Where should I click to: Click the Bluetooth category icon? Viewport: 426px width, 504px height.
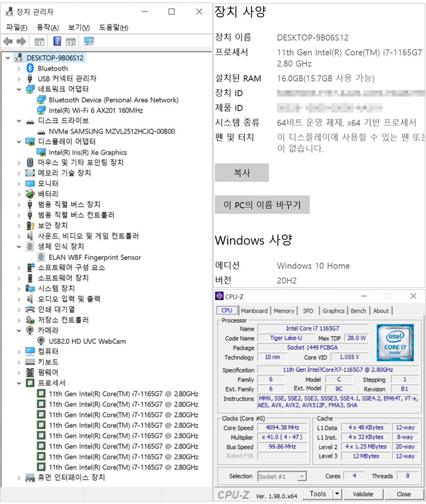(30, 68)
